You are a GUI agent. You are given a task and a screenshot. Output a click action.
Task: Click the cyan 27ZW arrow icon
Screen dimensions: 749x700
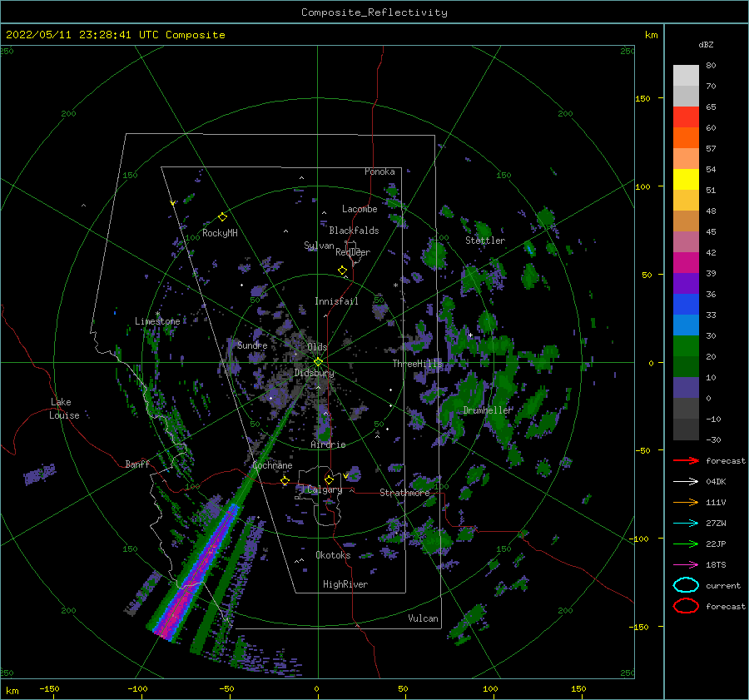686,524
